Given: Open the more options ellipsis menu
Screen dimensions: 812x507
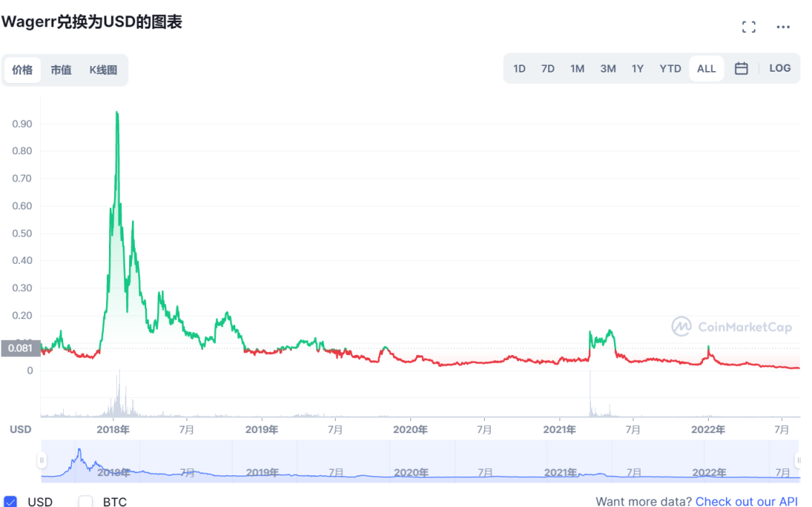Looking at the screenshot, I should point(783,27).
